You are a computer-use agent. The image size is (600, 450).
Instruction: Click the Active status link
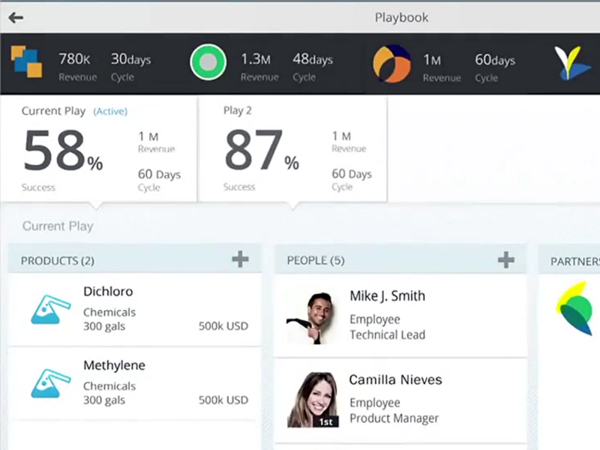click(110, 111)
